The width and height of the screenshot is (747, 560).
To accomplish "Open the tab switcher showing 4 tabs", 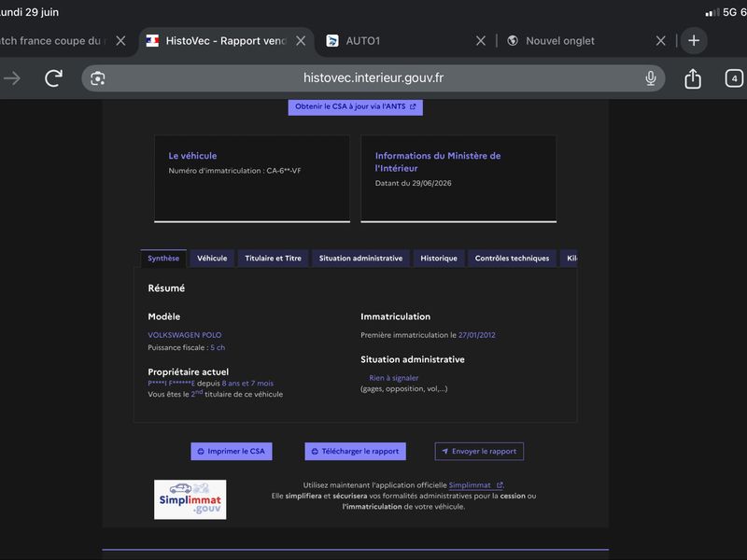I will [734, 78].
